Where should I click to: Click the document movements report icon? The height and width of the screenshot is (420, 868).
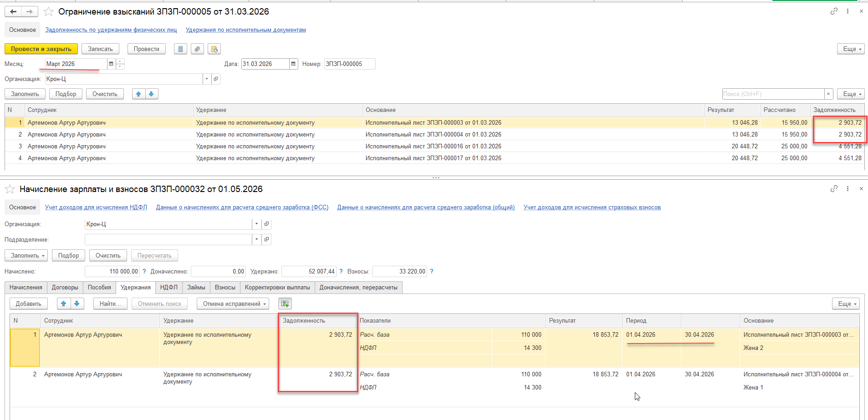(x=181, y=49)
